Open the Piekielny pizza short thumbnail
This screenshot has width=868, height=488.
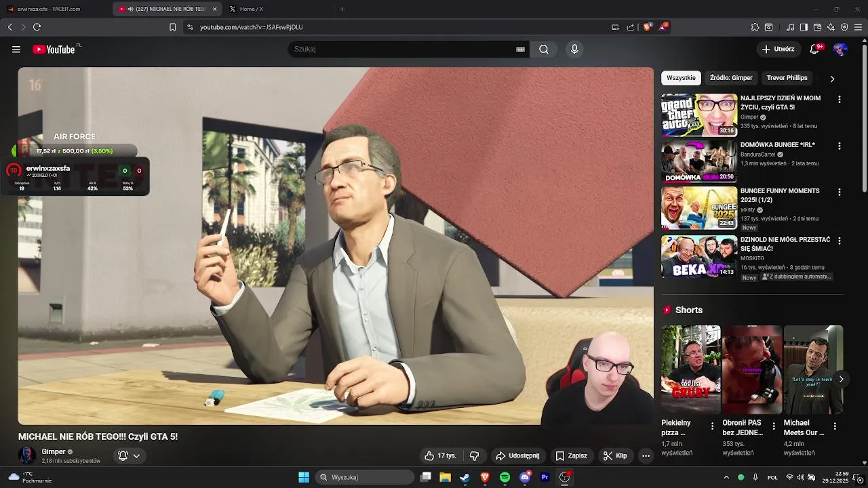pyautogui.click(x=691, y=369)
